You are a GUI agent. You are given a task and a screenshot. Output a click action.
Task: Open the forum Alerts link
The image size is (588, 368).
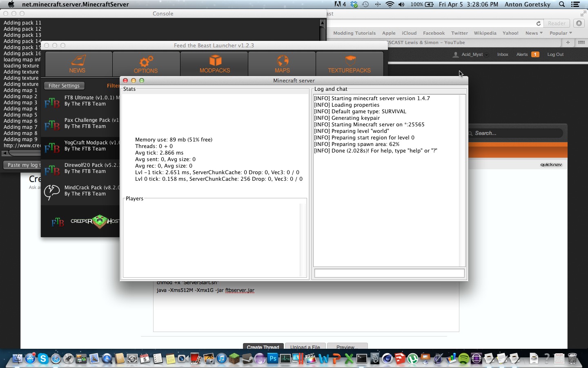coord(528,54)
